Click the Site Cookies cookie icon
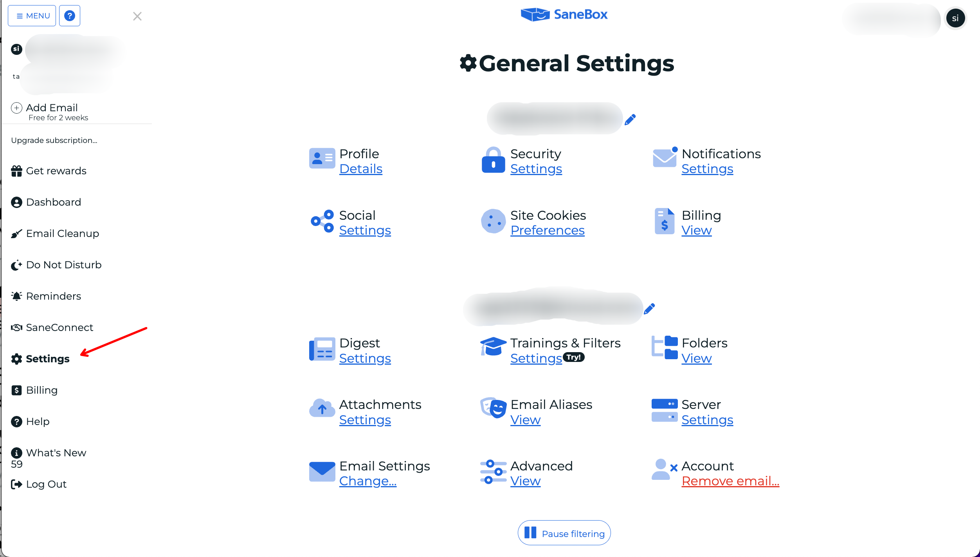 493,221
